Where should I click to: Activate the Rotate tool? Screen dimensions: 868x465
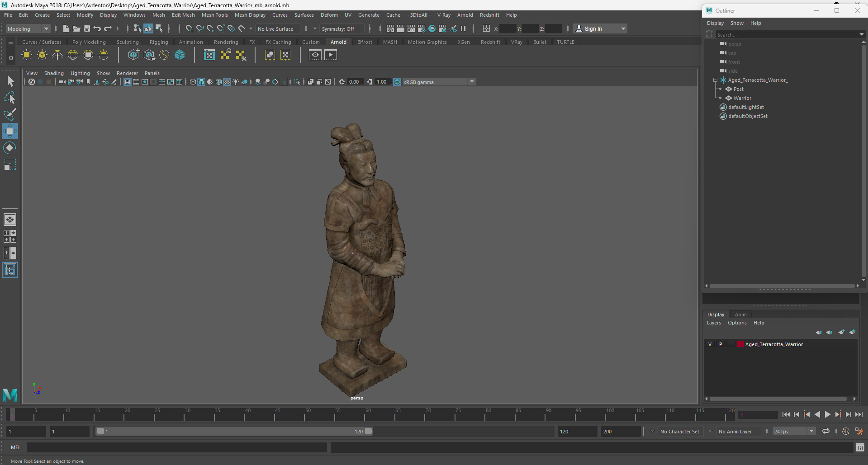point(9,148)
